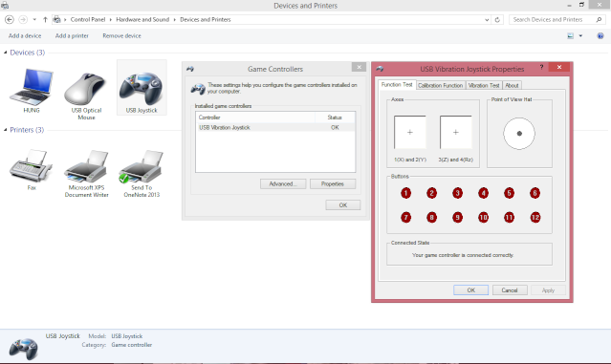The height and width of the screenshot is (364, 611).
Task: Collapse the Devices (3) group
Action: tap(6, 53)
